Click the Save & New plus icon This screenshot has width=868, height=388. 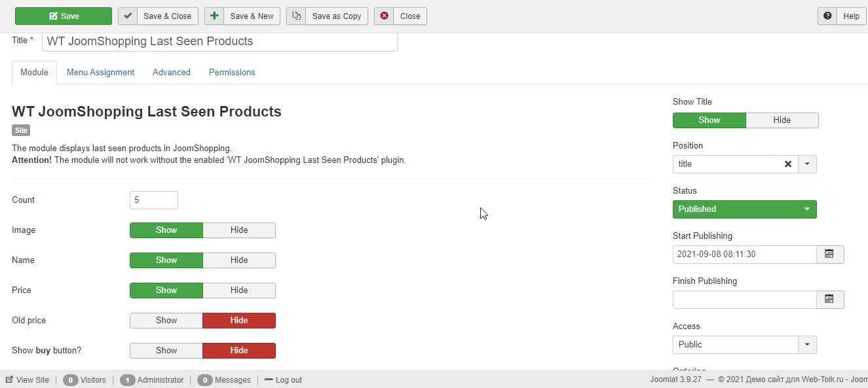[214, 16]
